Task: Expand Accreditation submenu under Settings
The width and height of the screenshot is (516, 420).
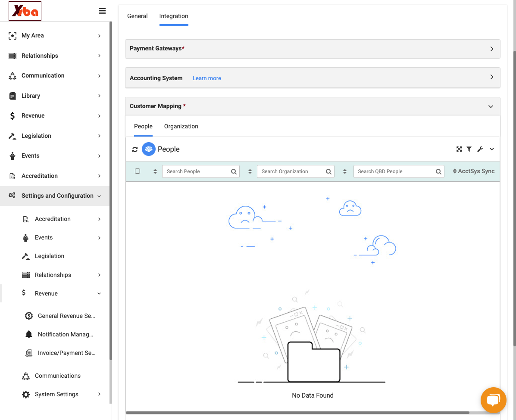Action: [x=99, y=219]
